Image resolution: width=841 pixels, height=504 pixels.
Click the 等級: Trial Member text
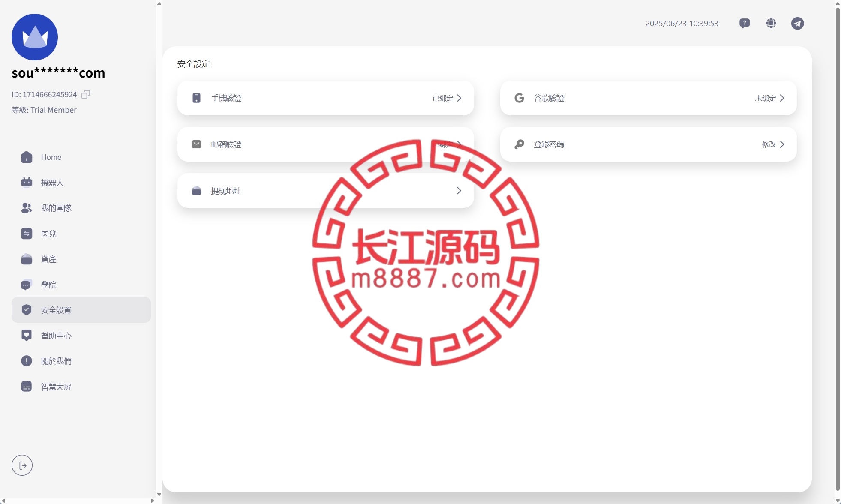tap(44, 110)
